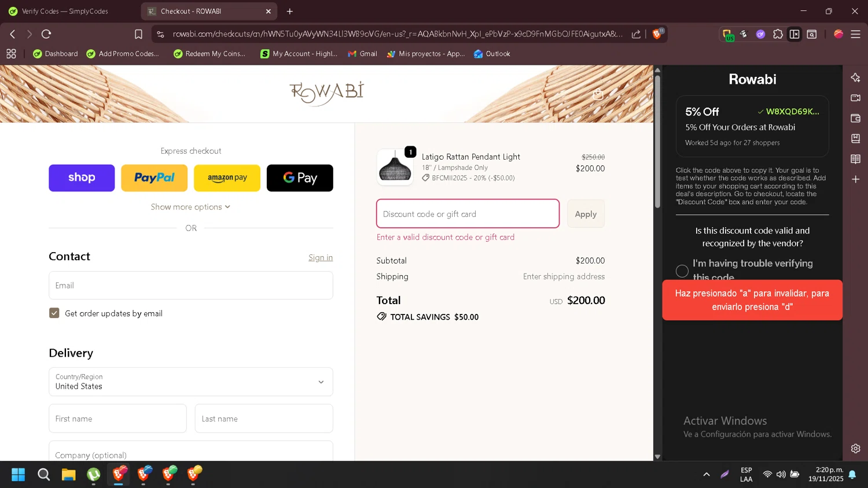Pay with the PayPal button

155,178
